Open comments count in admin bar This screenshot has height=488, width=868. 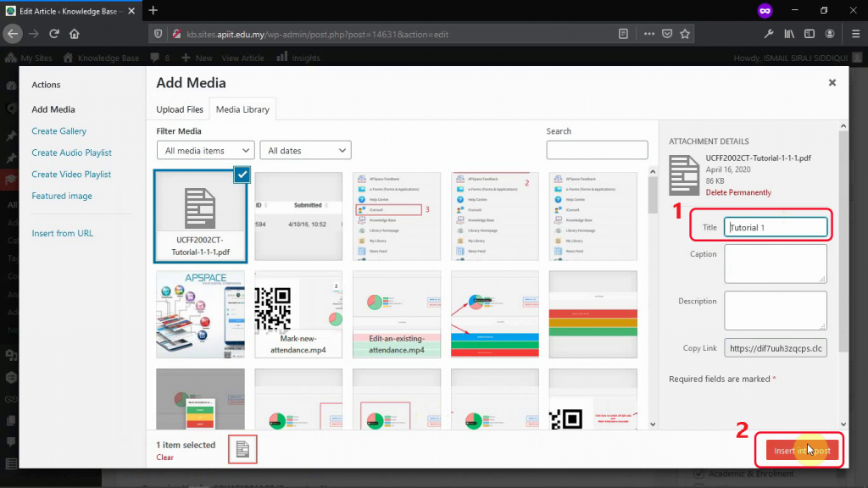(x=160, y=58)
